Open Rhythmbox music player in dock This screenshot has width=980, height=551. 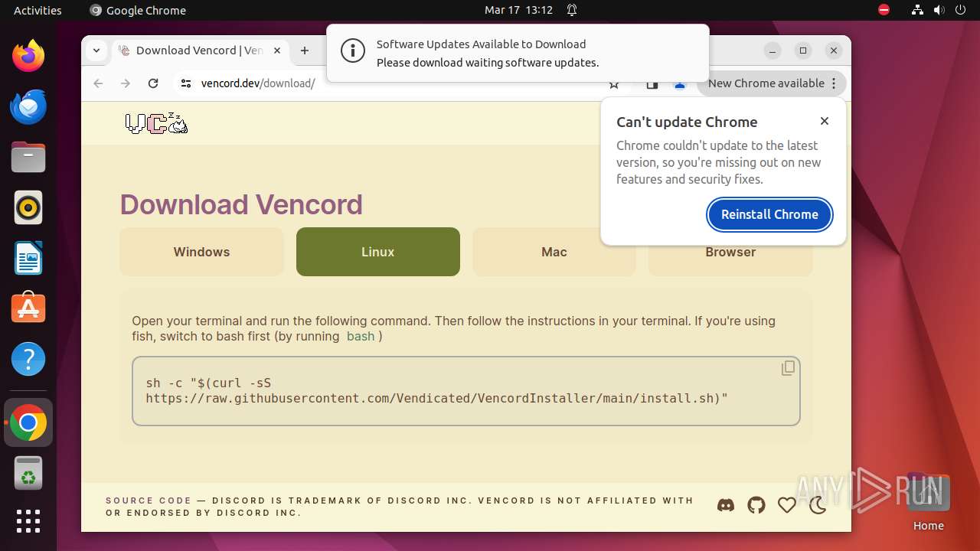coord(28,207)
